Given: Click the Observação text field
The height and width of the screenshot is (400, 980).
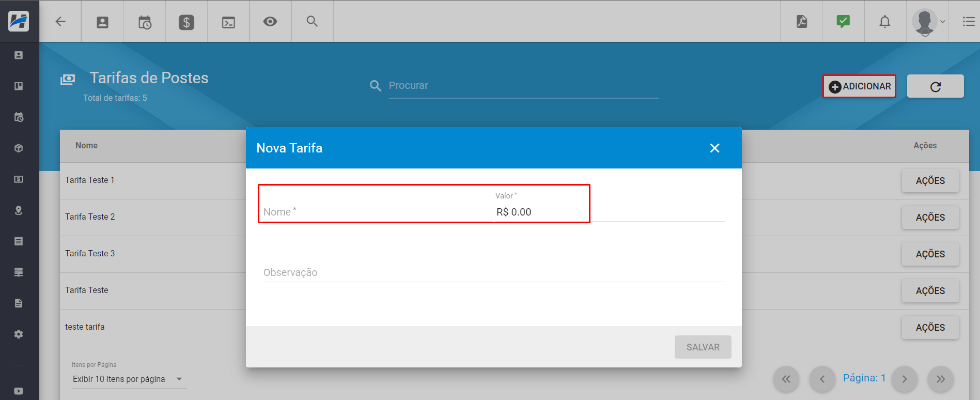Looking at the screenshot, I should [x=494, y=272].
